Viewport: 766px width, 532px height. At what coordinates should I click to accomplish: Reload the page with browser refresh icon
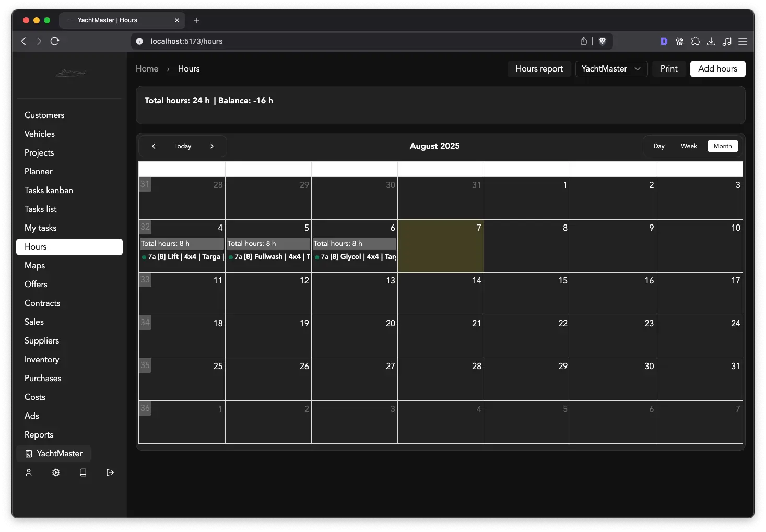55,41
